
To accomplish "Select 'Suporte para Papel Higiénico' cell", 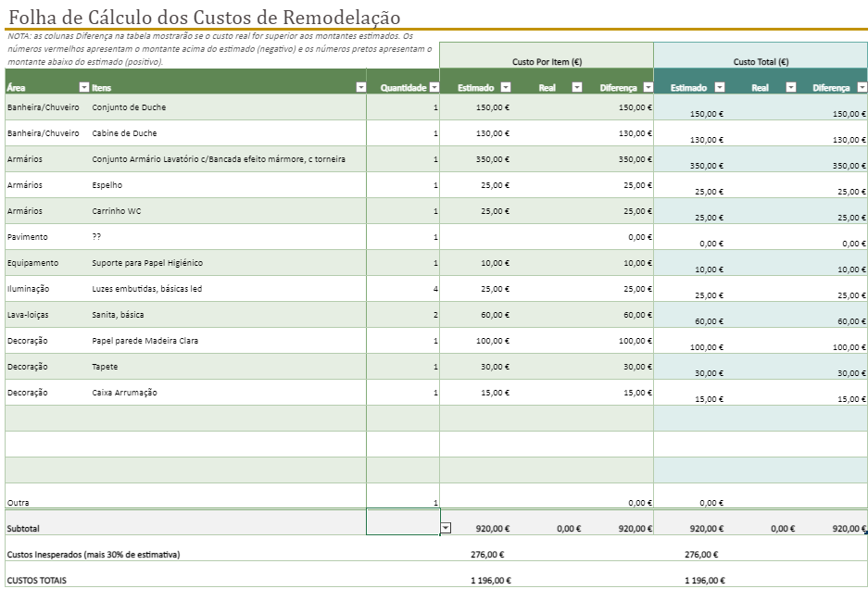I will pyautogui.click(x=228, y=262).
